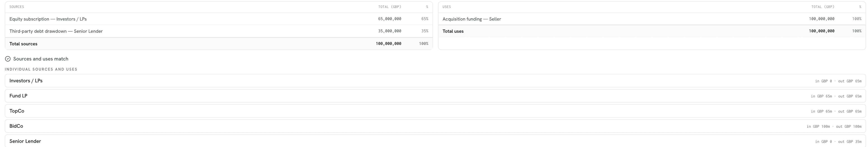The width and height of the screenshot is (868, 147).
Task: Click the 100% total sources percentage
Action: [x=424, y=43]
